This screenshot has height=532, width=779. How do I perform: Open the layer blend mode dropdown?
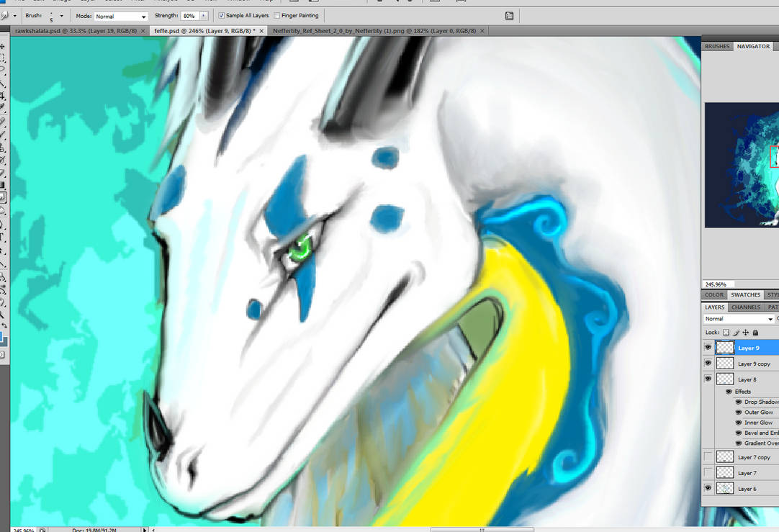pyautogui.click(x=739, y=319)
